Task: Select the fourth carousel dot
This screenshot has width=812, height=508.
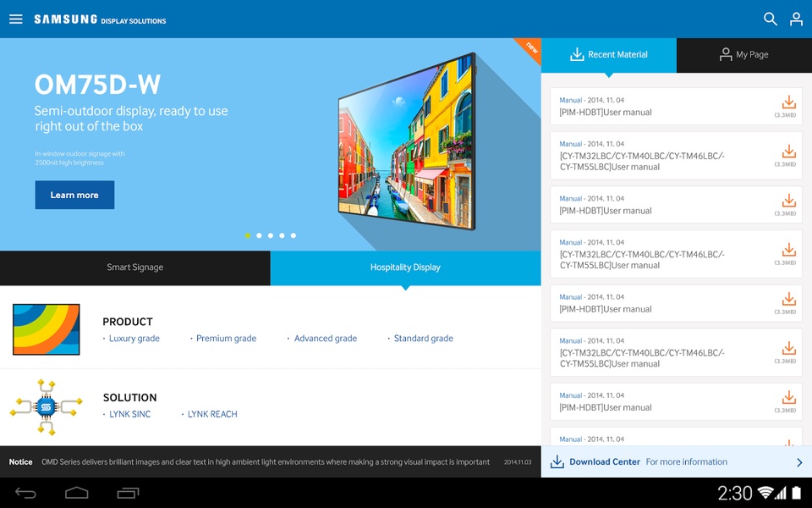Action: (282, 235)
